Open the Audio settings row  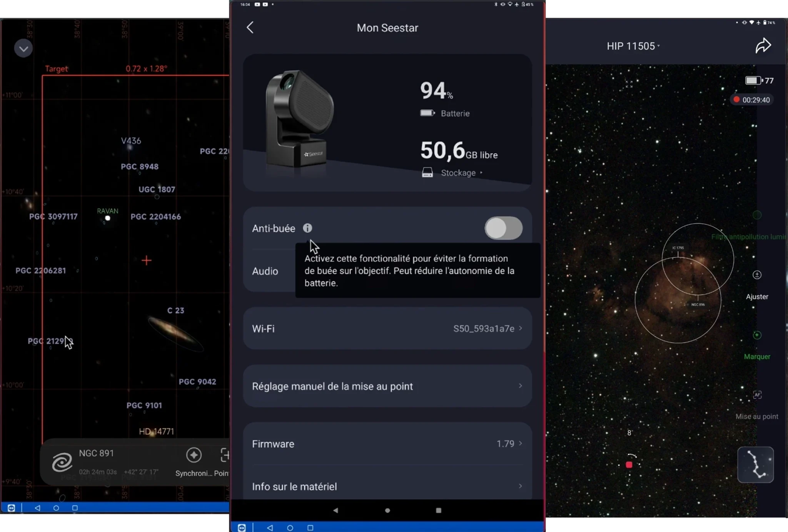coord(265,271)
